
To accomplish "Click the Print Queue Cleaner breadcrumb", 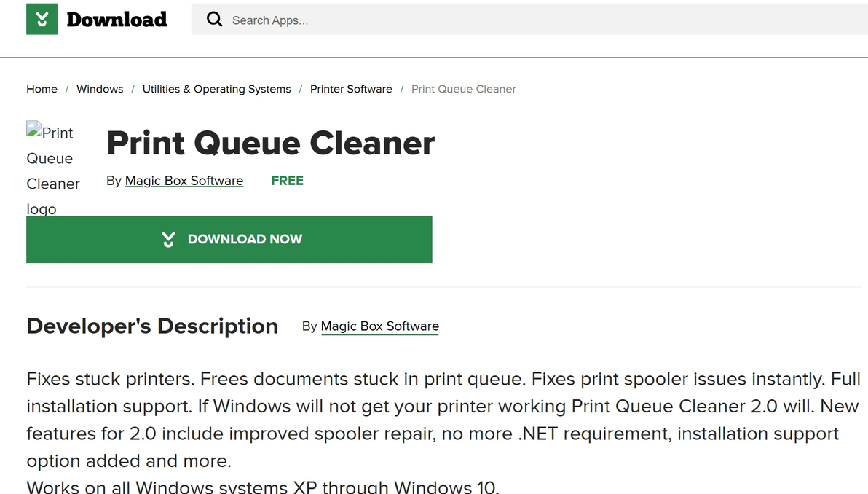I will 463,89.
